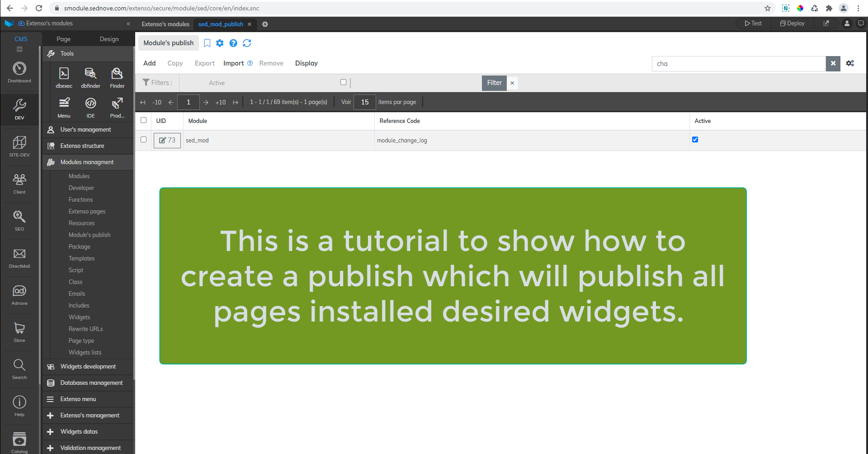Viewport: 868px width, 454px height.
Task: Apply the Filter button
Action: [x=494, y=83]
